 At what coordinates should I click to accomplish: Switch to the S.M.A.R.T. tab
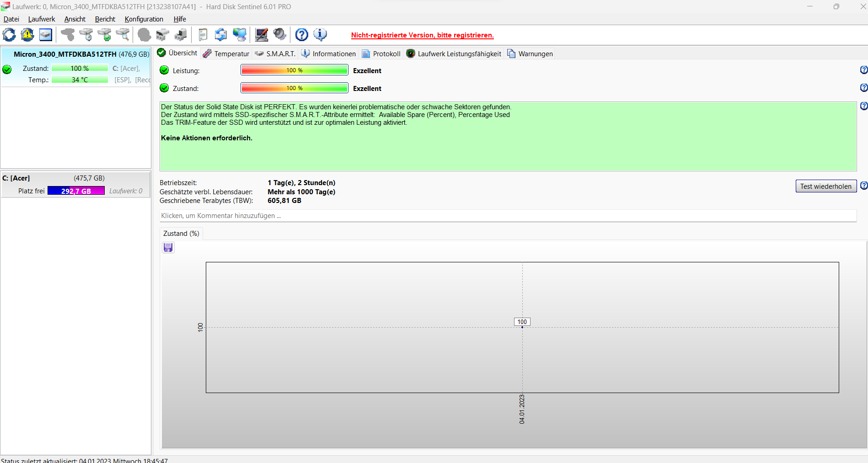(275, 54)
